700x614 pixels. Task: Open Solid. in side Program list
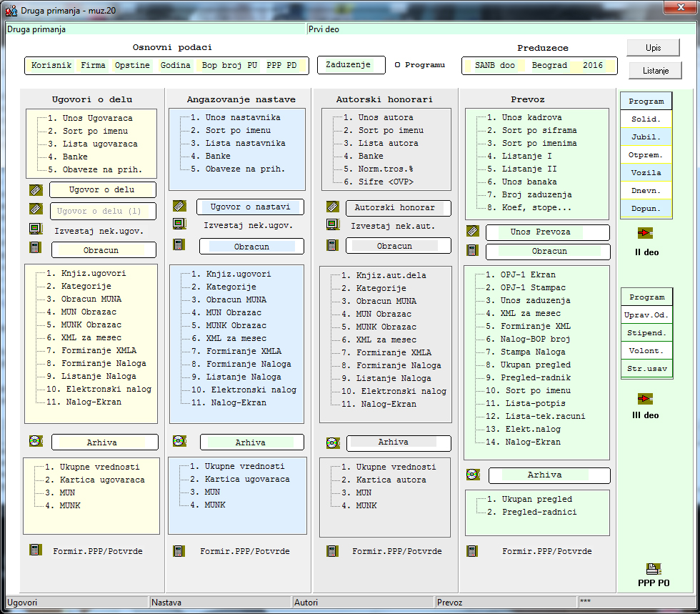pyautogui.click(x=646, y=119)
